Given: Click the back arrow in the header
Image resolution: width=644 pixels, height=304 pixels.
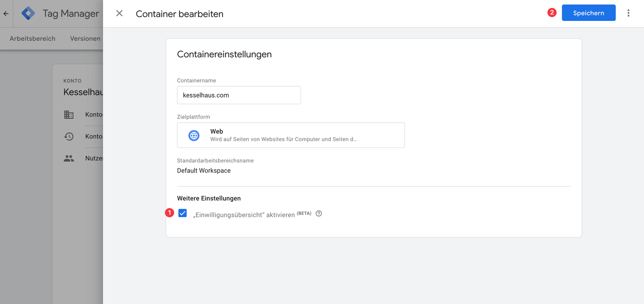Looking at the screenshot, I should [6, 13].
